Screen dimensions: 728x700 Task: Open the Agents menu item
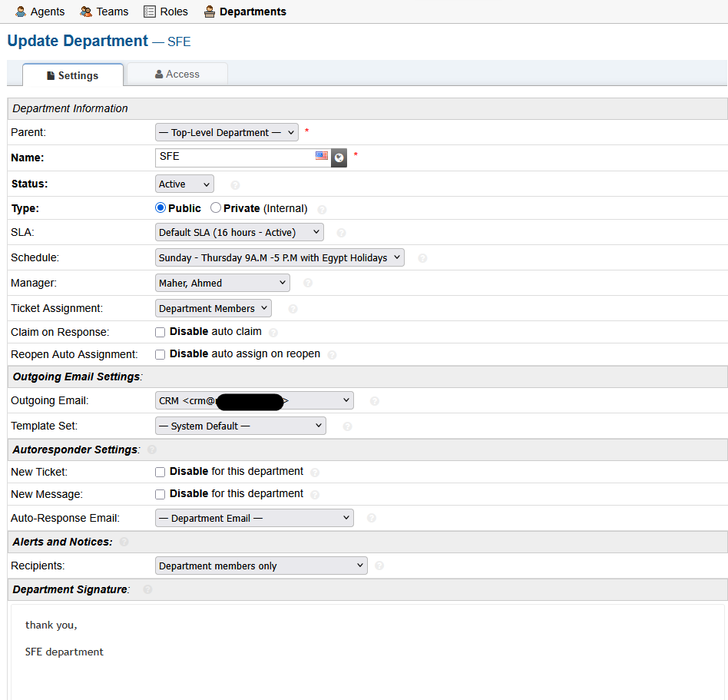coord(40,12)
